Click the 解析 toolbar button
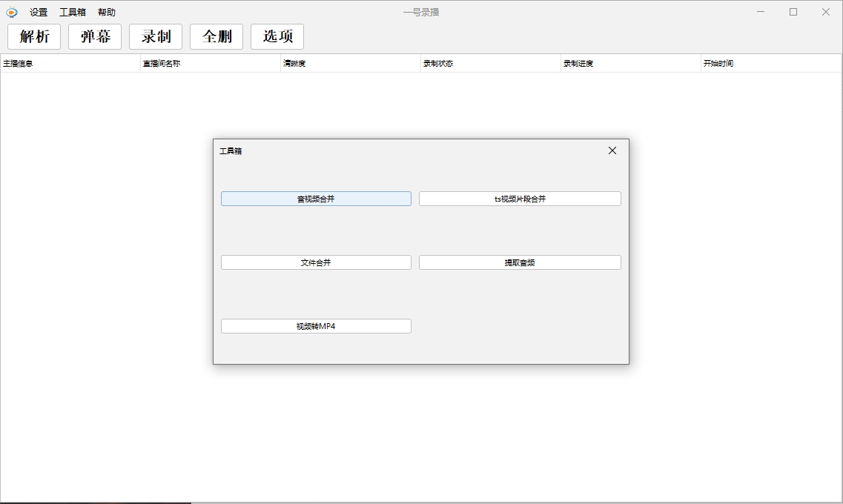 [x=34, y=36]
